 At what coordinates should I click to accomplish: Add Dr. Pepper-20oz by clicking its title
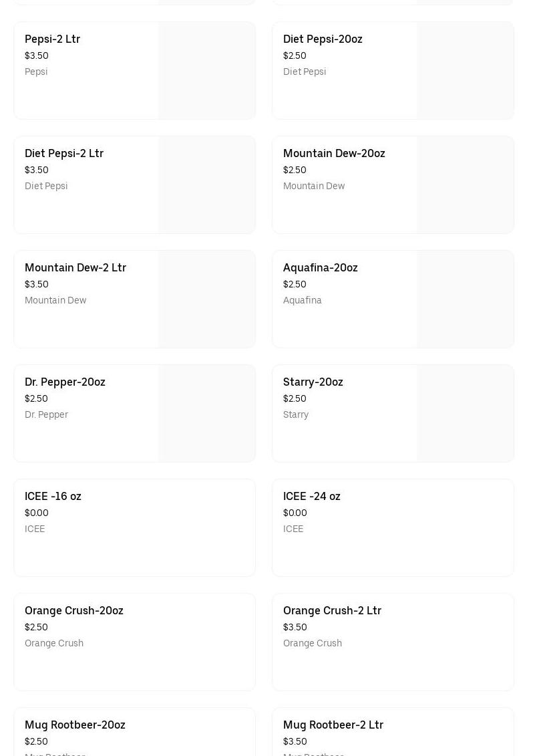pyautogui.click(x=65, y=382)
